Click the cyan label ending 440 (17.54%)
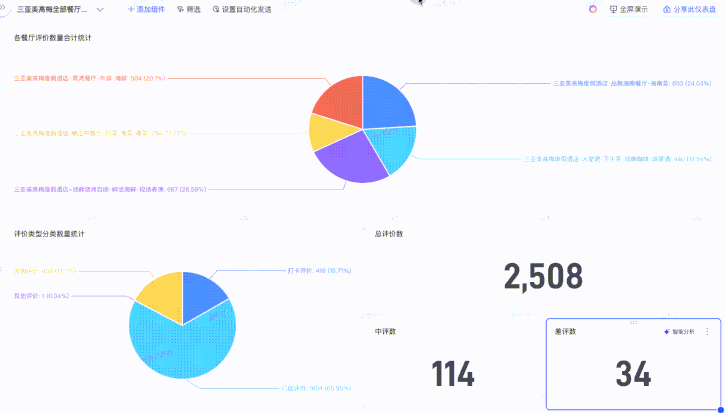Viewport: 725px width, 413px height. coord(617,159)
